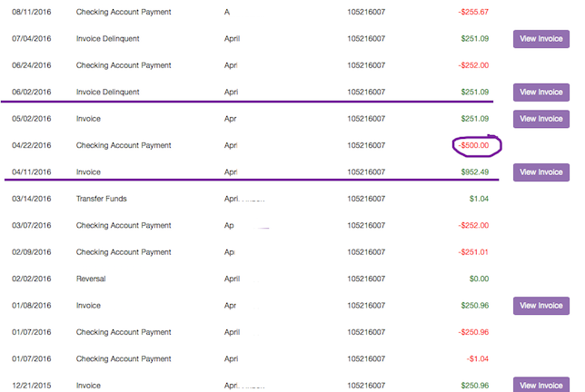Open View Invoice for 06/02/2016 Invoice Delinquent
The width and height of the screenshot is (585, 392).
(x=540, y=93)
